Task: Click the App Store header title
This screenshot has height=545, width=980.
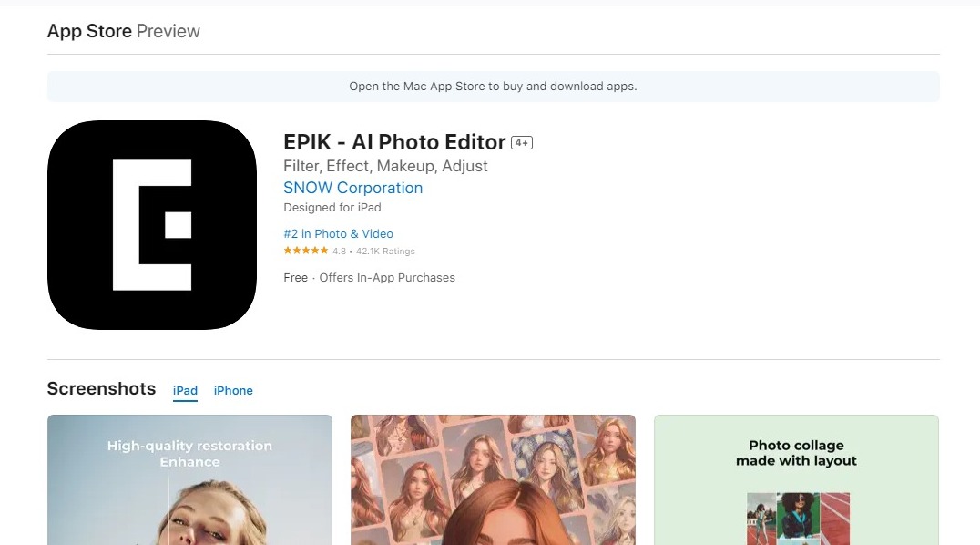Action: [89, 31]
